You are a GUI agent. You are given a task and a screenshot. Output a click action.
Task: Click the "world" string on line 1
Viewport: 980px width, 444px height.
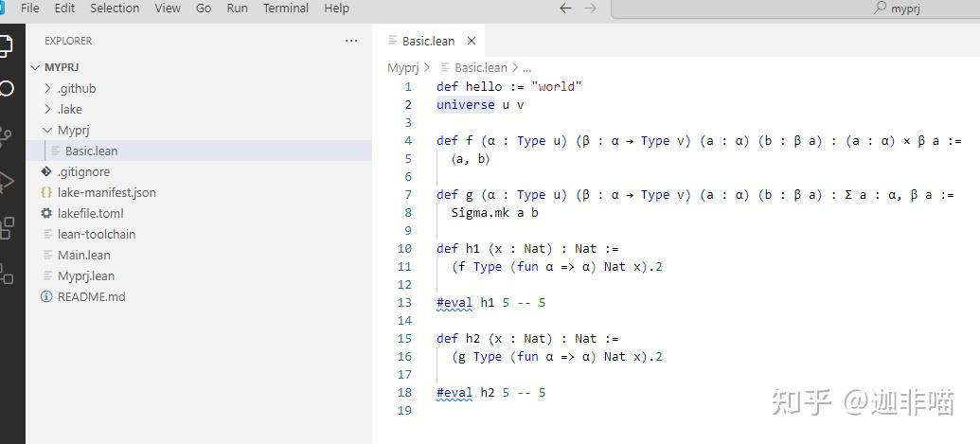(x=556, y=87)
